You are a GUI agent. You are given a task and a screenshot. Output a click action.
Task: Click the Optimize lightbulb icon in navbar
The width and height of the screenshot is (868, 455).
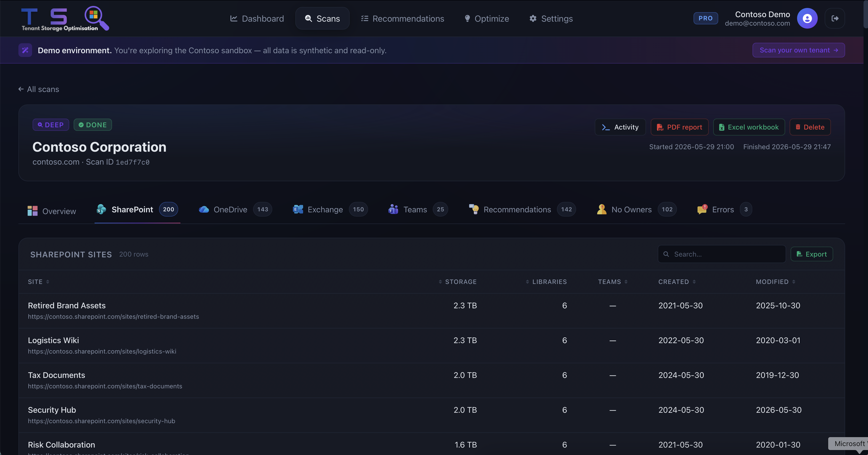(467, 18)
